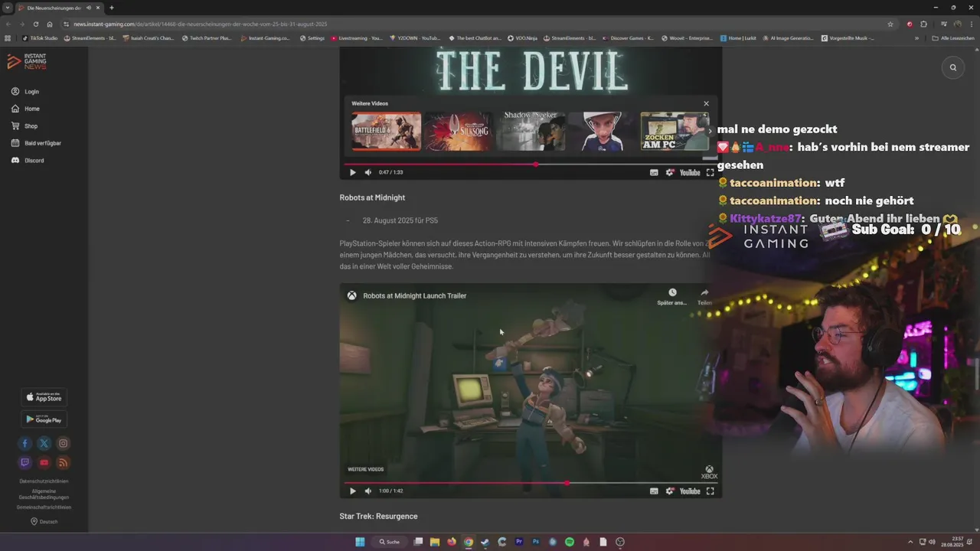This screenshot has width=980, height=551.
Task: Reload the page in Chrome
Action: point(35,24)
